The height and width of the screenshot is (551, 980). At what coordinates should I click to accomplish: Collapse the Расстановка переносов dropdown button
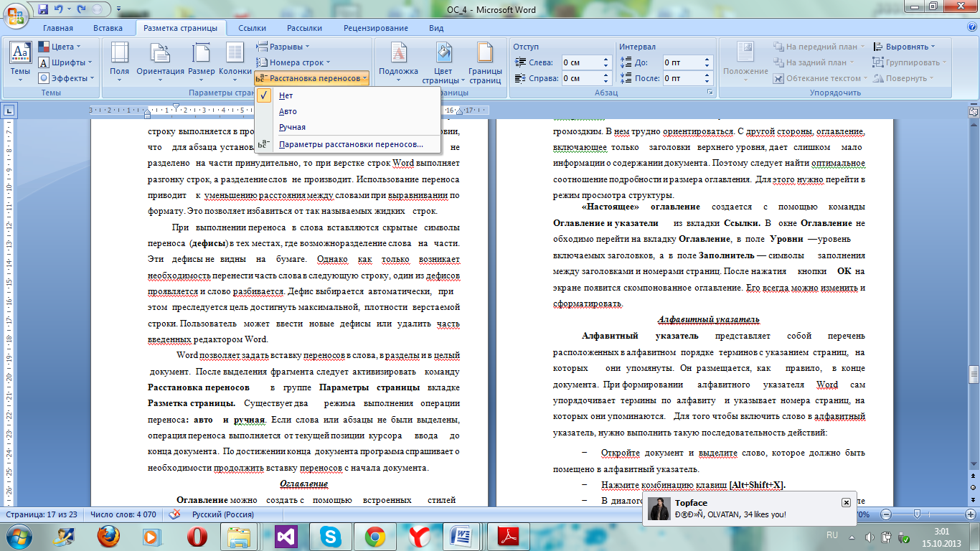coord(312,78)
